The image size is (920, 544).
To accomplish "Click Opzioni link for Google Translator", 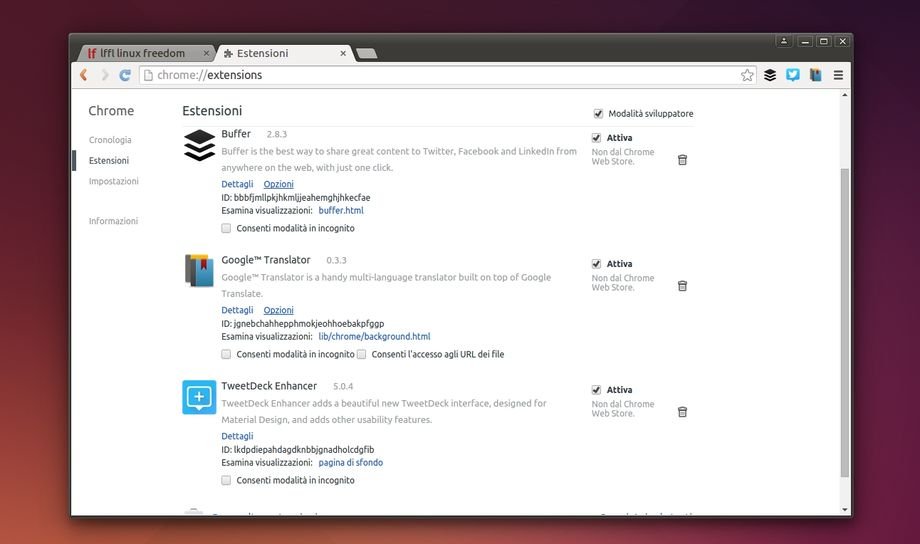I will (278, 310).
